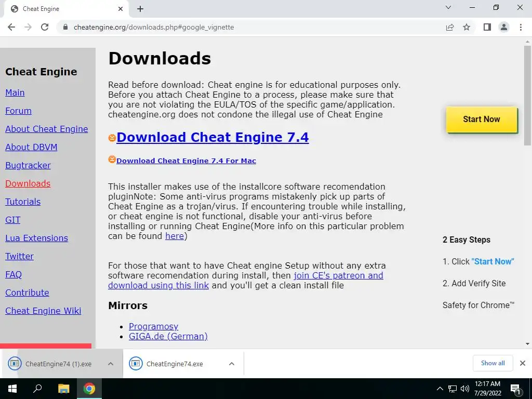Open Lua Extensions page

tap(37, 238)
